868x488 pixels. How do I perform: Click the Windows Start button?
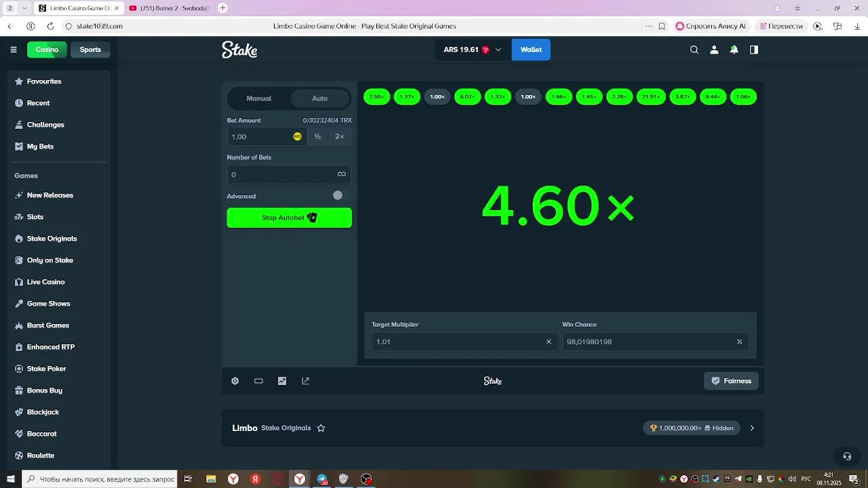[11, 479]
